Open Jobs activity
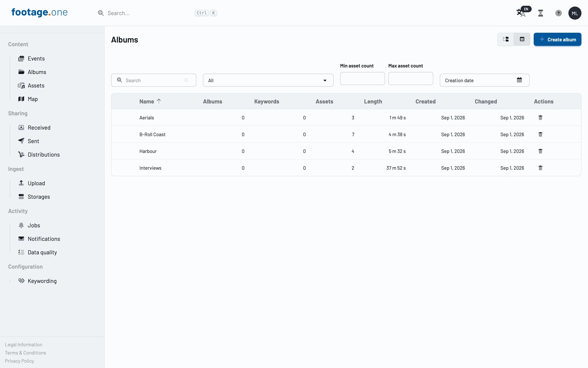 click(x=33, y=225)
